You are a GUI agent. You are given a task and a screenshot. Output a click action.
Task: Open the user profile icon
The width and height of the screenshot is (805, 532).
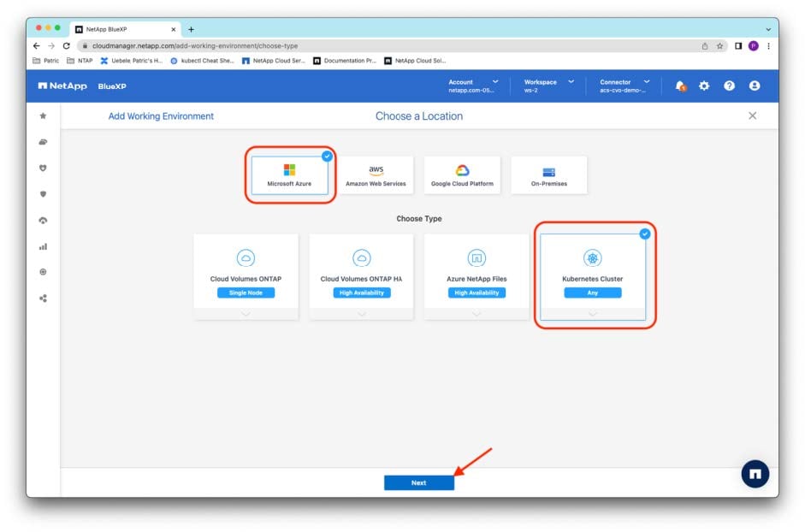tap(755, 86)
